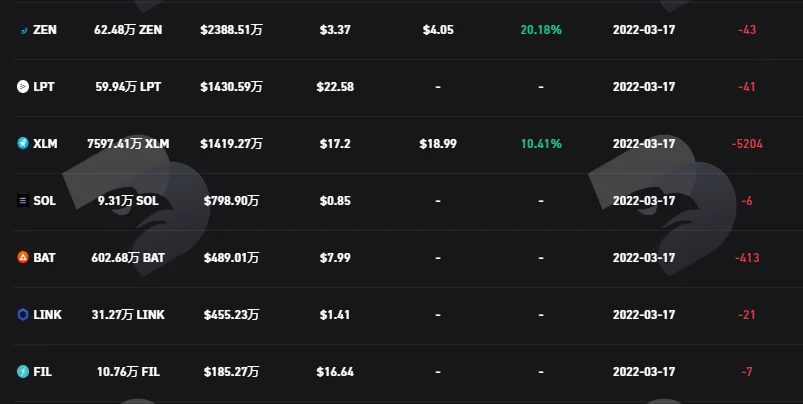Open the ZEN token name
This screenshot has height=404, width=803.
(45, 30)
